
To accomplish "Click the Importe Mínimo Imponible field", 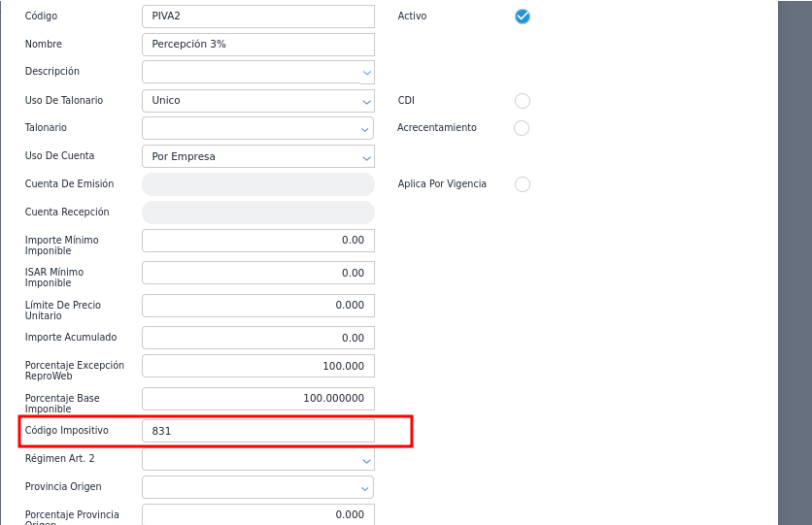I will pyautogui.click(x=257, y=241).
